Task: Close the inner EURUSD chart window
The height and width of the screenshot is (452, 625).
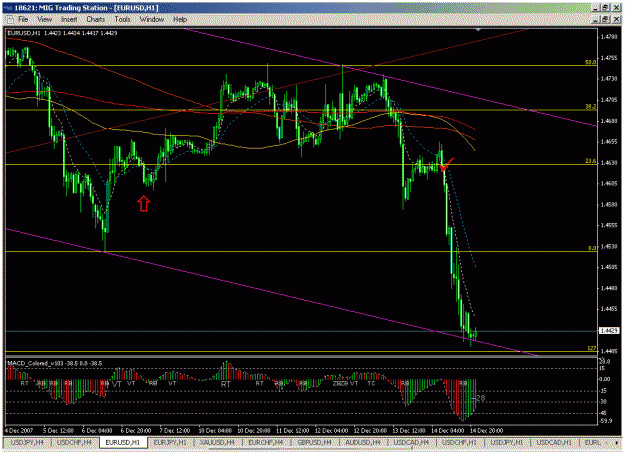Action: 616,19
